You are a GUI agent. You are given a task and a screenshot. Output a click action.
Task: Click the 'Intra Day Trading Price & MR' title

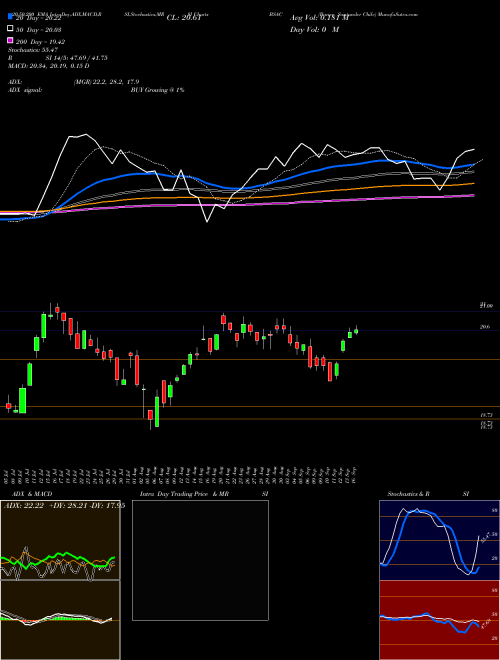coord(184,494)
